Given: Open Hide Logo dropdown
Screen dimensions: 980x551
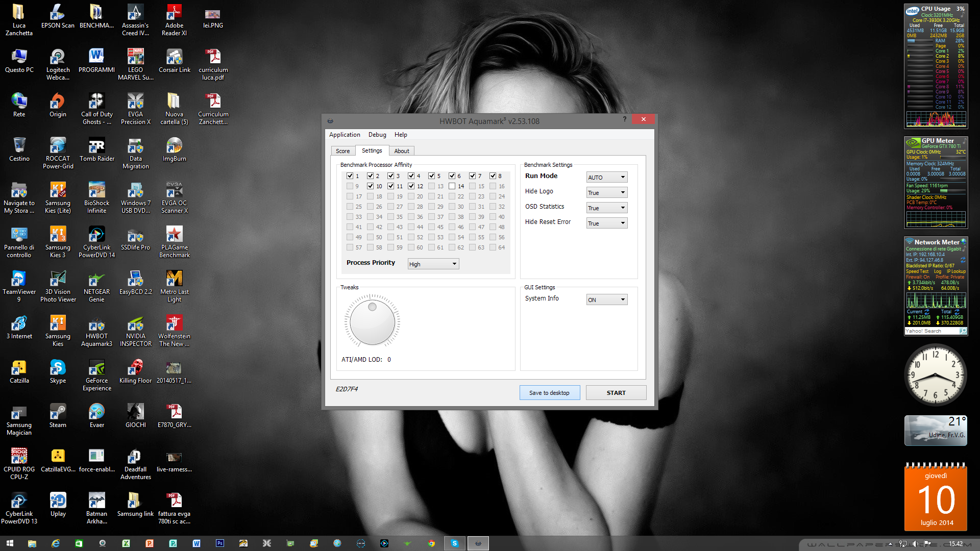Looking at the screenshot, I should pyautogui.click(x=606, y=192).
